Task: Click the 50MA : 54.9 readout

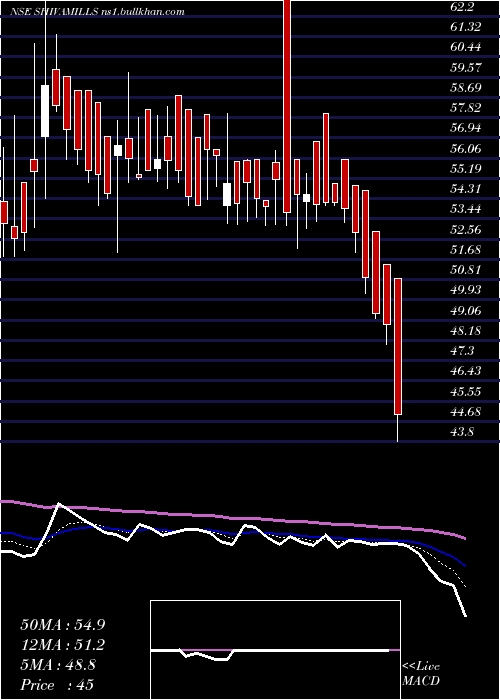Action: click(63, 625)
